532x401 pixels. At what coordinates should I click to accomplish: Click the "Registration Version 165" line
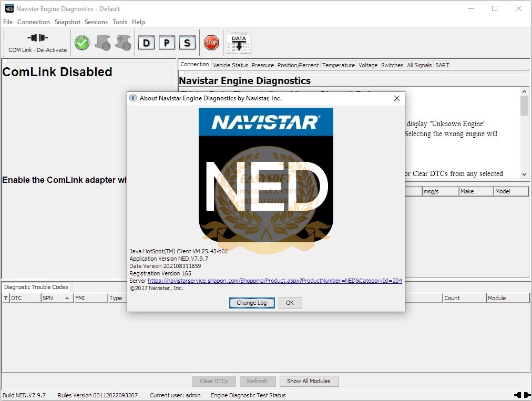click(x=160, y=273)
